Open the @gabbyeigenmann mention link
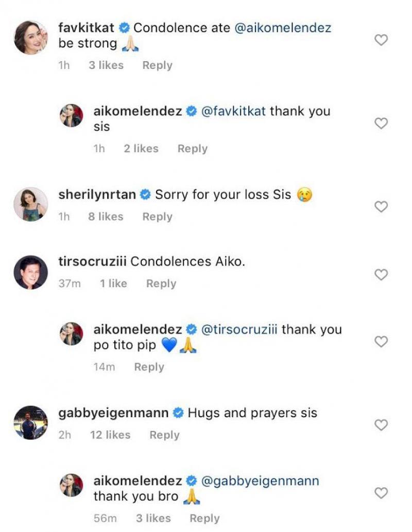The width and height of the screenshot is (412, 532). pyautogui.click(x=259, y=481)
